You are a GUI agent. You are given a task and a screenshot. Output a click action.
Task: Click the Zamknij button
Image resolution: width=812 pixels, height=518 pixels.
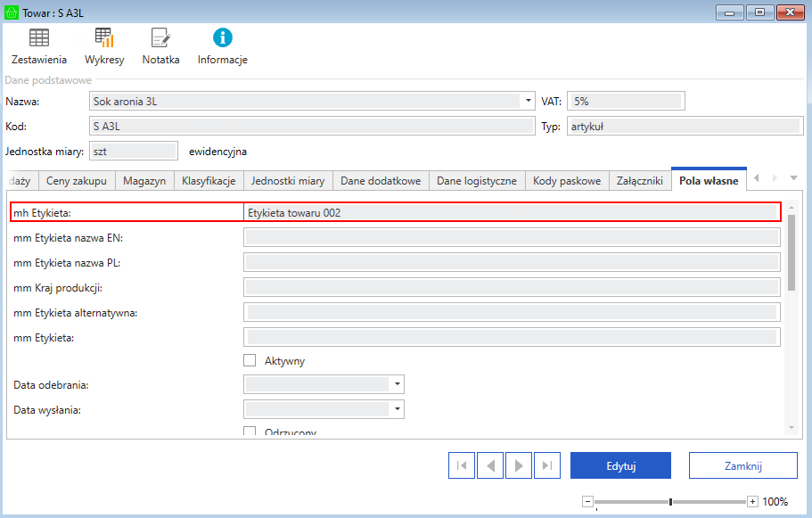click(x=742, y=465)
